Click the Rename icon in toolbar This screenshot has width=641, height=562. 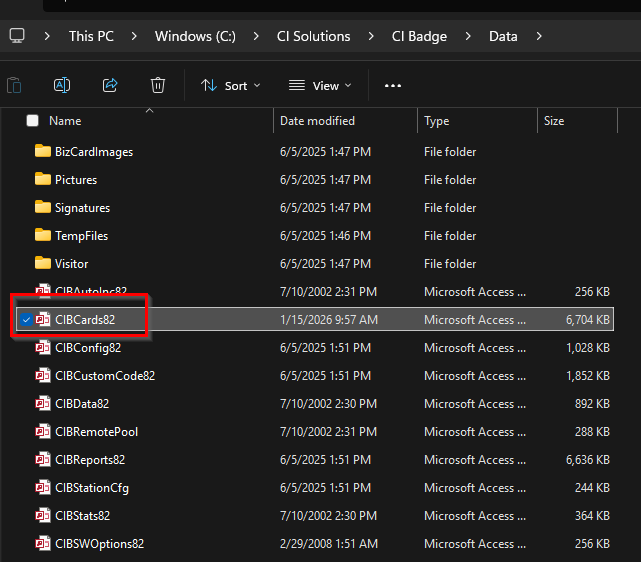click(62, 85)
